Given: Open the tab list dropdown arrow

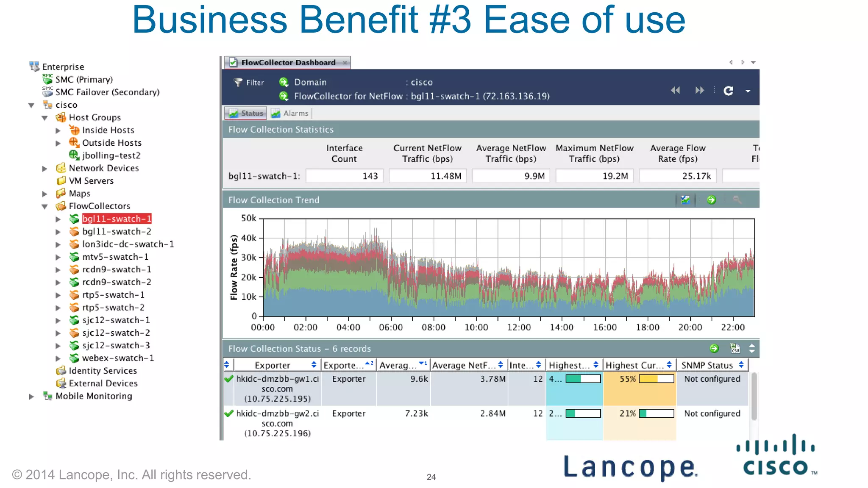Looking at the screenshot, I should click(x=753, y=63).
